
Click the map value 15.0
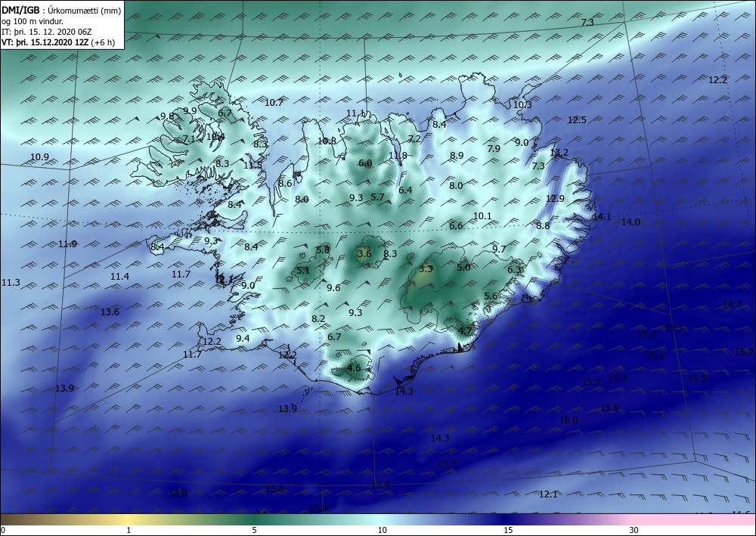pyautogui.click(x=178, y=493)
